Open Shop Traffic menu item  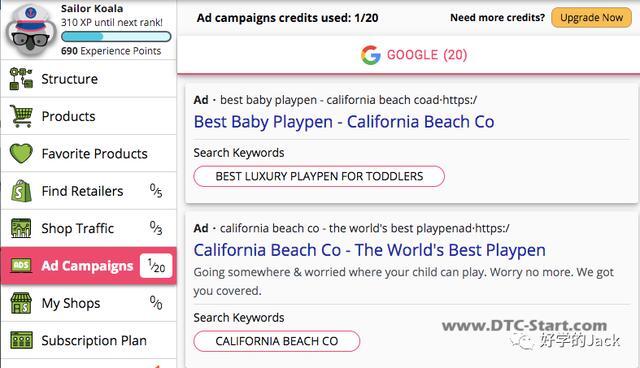89,228
